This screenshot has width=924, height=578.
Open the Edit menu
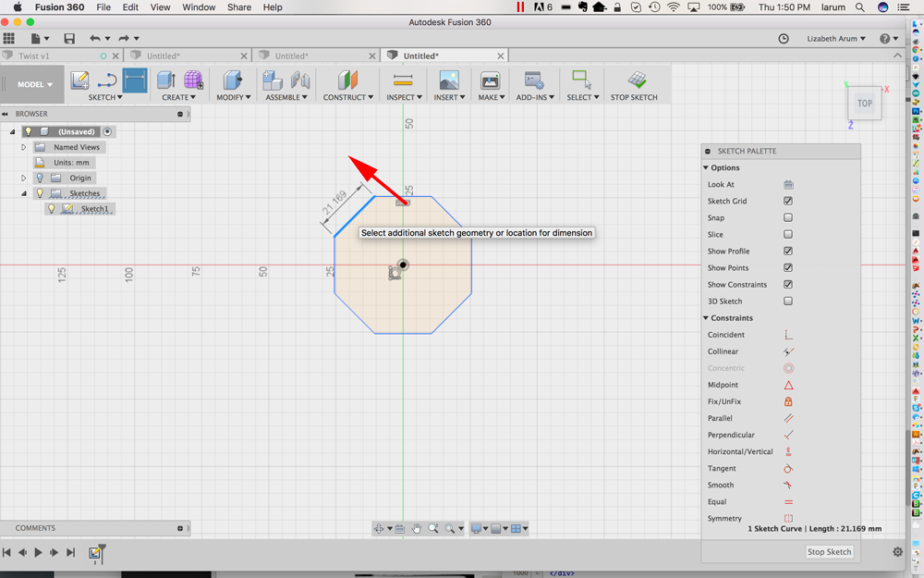130,7
